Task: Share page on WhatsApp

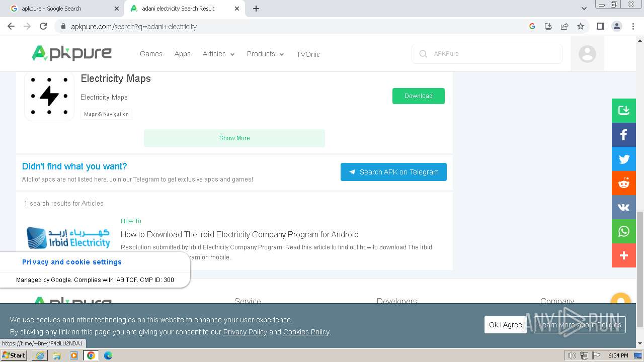Action: [x=624, y=231]
